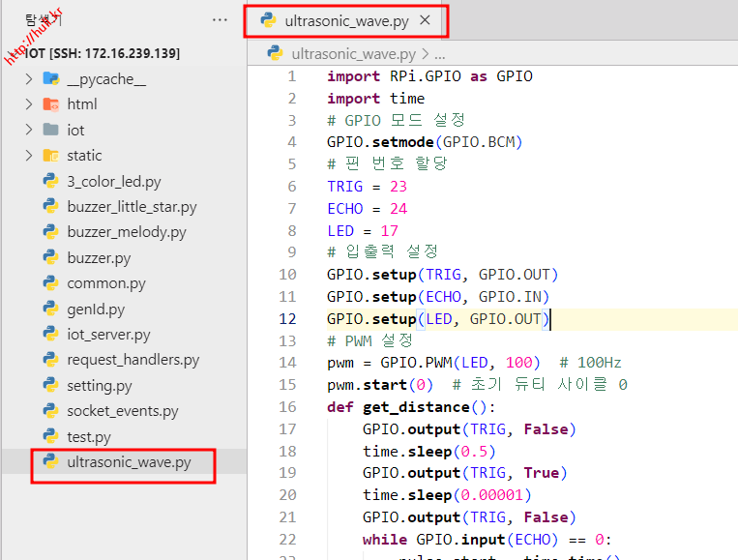Click the Python icon beside request_handlers.py
738x560 pixels.
coord(50,360)
